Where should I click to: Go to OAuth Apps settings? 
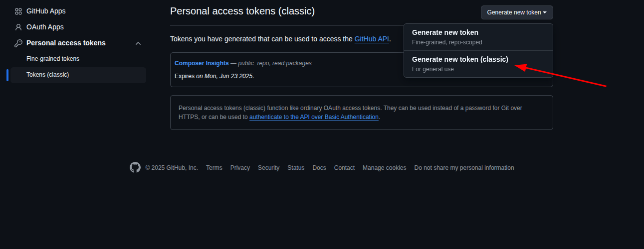45,27
